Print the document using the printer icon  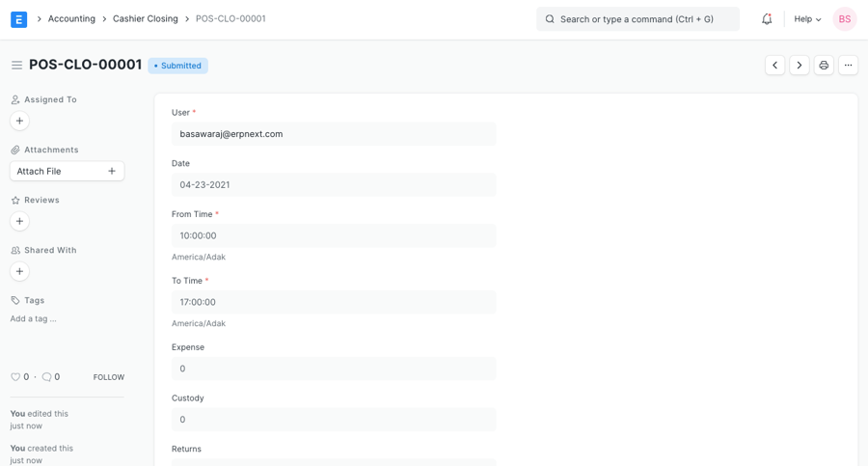pyautogui.click(x=824, y=66)
